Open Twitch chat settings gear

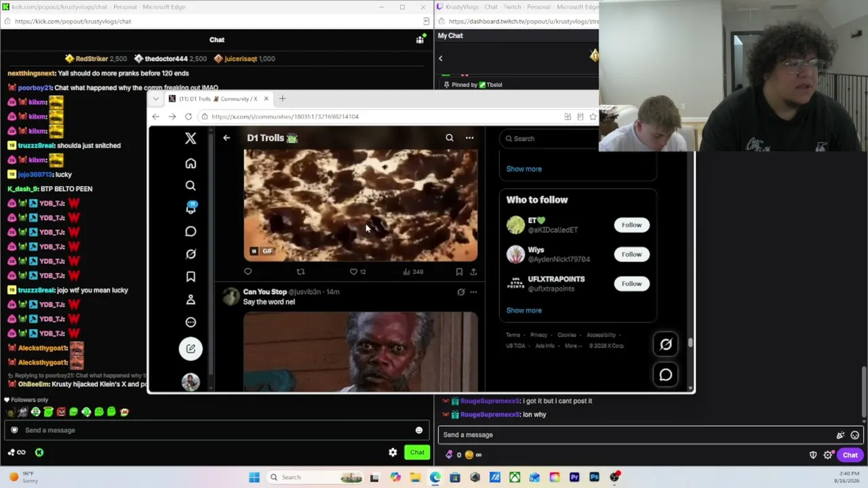click(x=828, y=455)
